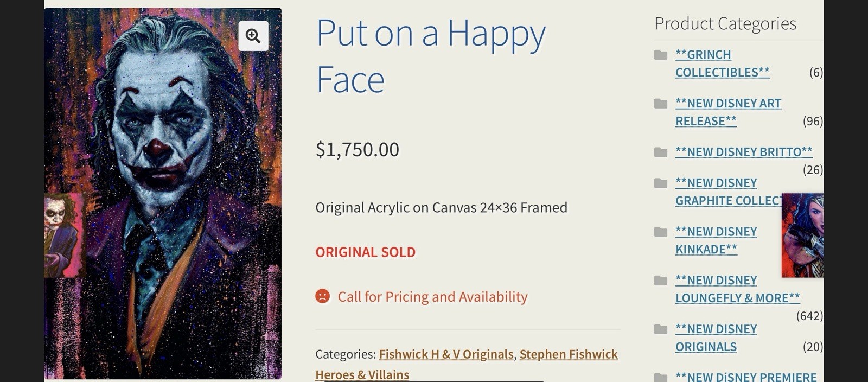Click folder icon beside New Disney Kinkade
This screenshot has width=868, height=382.
pos(661,232)
